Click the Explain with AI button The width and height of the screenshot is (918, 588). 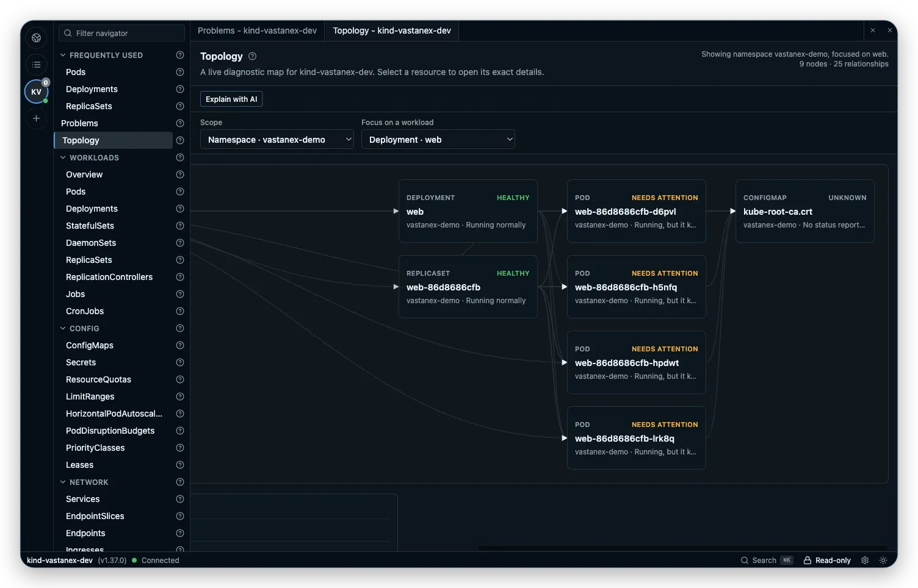(231, 99)
